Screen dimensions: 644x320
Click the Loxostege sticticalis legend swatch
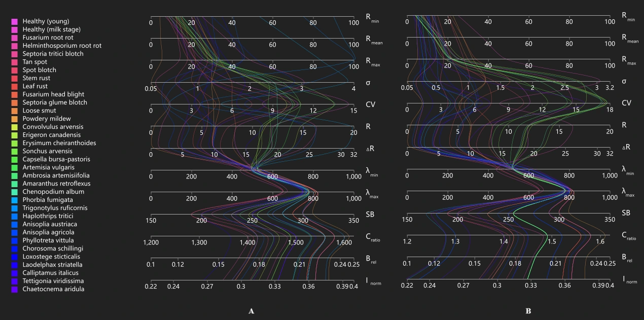pos(15,257)
